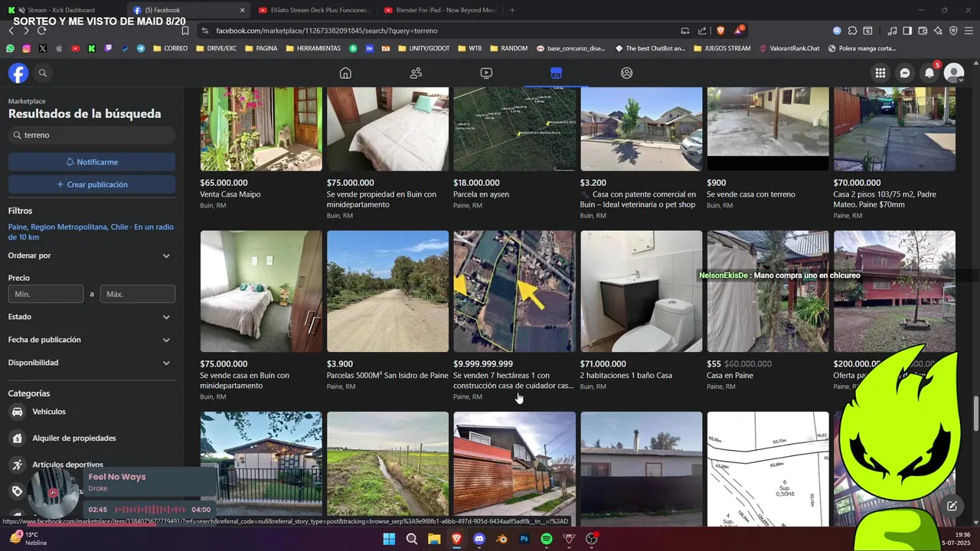
Task: Close the Facebook browser tab
Action: coord(243,10)
